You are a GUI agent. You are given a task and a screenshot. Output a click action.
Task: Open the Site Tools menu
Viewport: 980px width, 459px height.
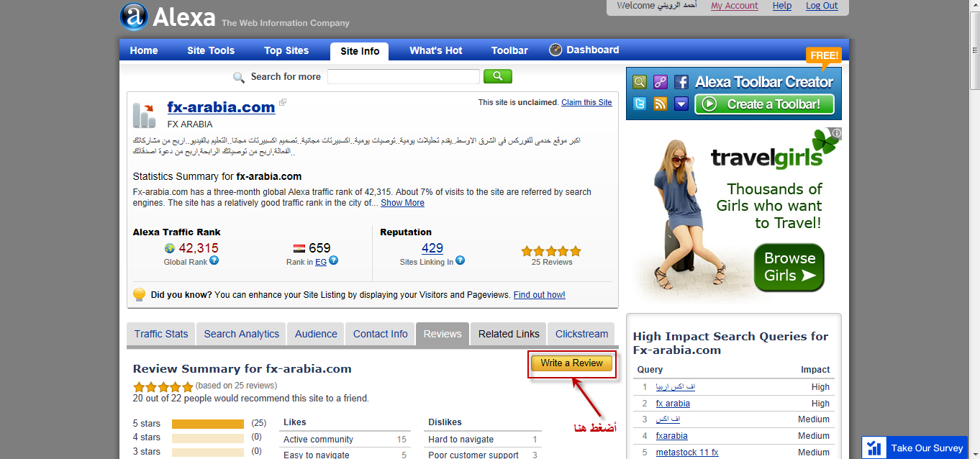point(211,50)
